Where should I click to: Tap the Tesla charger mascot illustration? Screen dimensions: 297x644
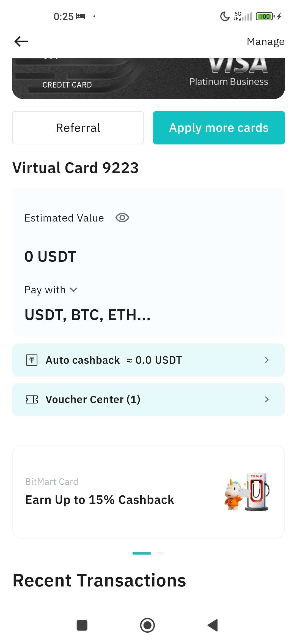point(247,492)
